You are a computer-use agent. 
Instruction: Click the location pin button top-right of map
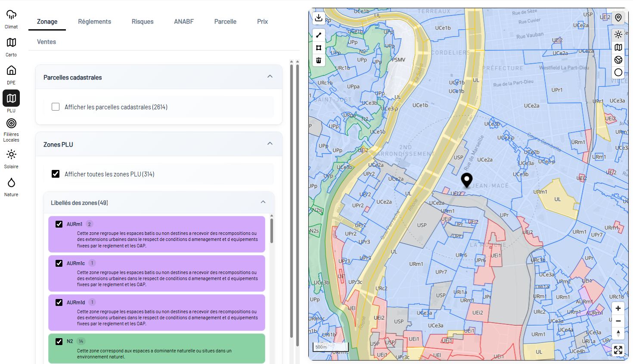(x=618, y=18)
